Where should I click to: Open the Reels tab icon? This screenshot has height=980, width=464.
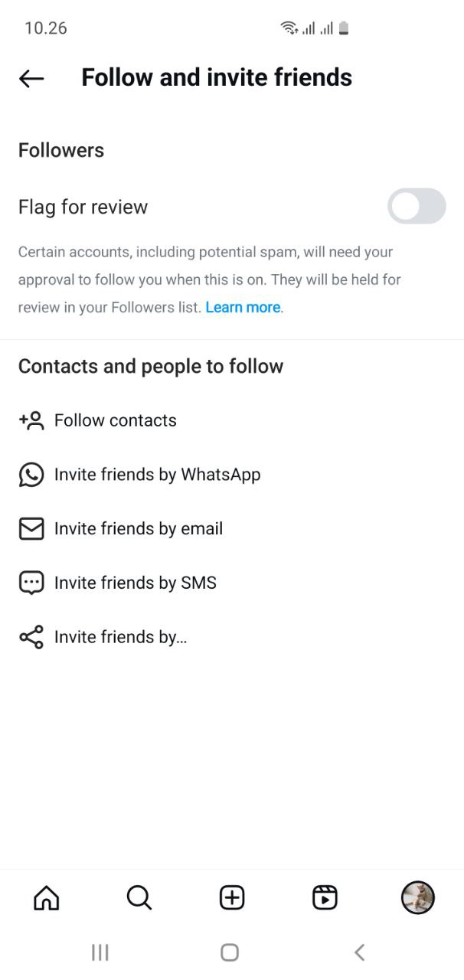325,897
